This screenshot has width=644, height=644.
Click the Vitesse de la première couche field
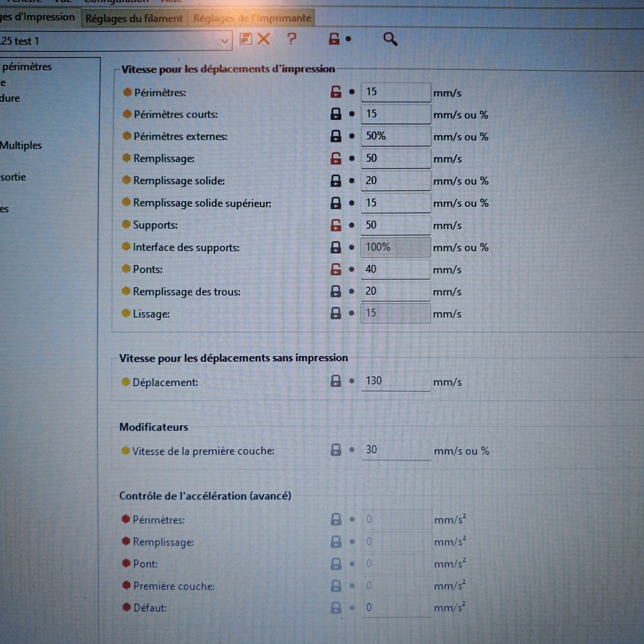395,450
